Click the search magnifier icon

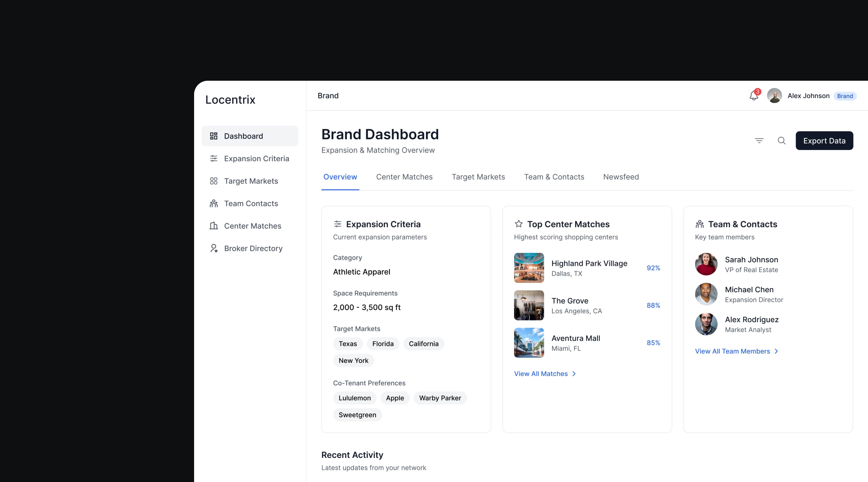[782, 140]
